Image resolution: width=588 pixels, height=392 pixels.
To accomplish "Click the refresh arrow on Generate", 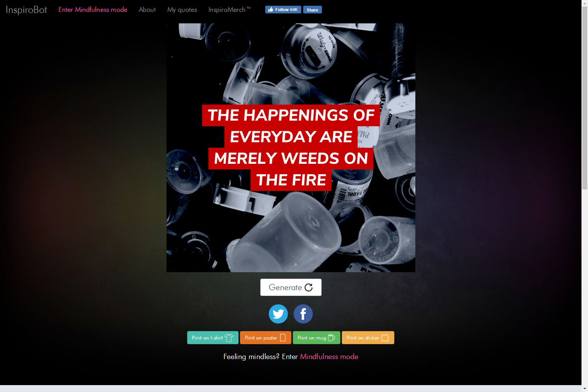I will point(309,287).
